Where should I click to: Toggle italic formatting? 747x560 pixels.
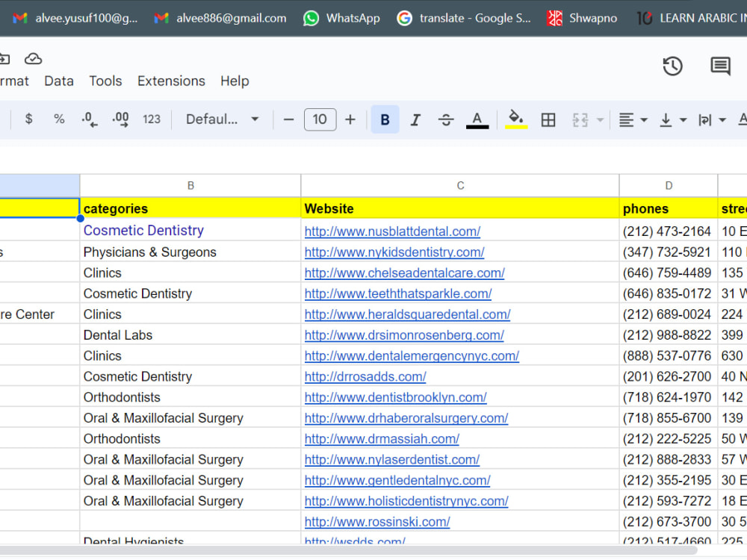(x=415, y=119)
